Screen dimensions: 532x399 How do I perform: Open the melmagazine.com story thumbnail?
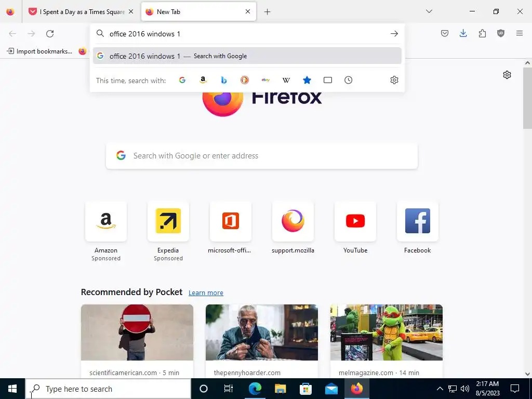(387, 332)
